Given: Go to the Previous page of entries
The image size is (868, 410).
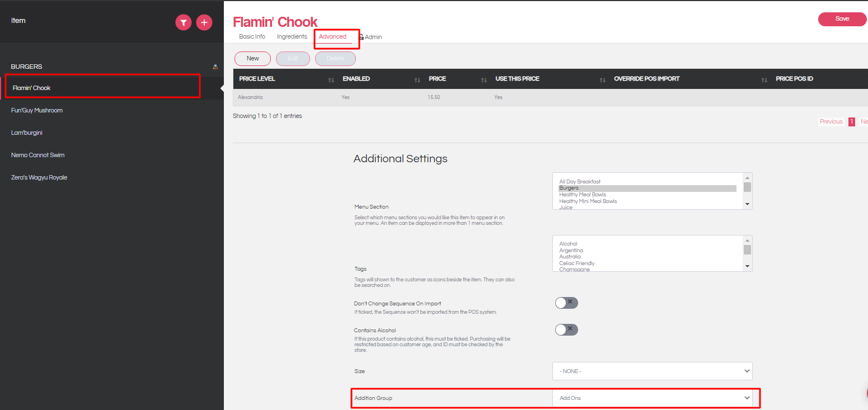Looking at the screenshot, I should point(831,122).
